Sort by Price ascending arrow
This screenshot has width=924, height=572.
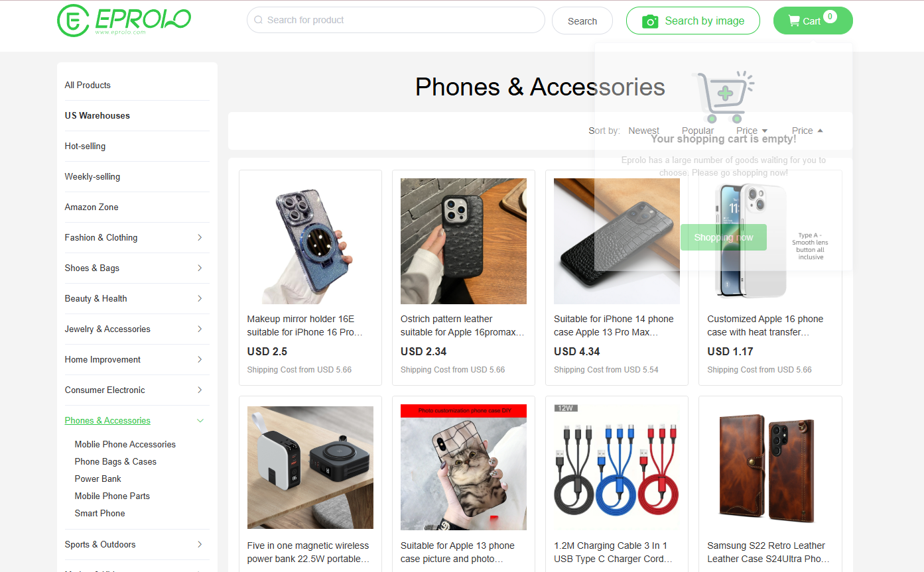pyautogui.click(x=820, y=131)
